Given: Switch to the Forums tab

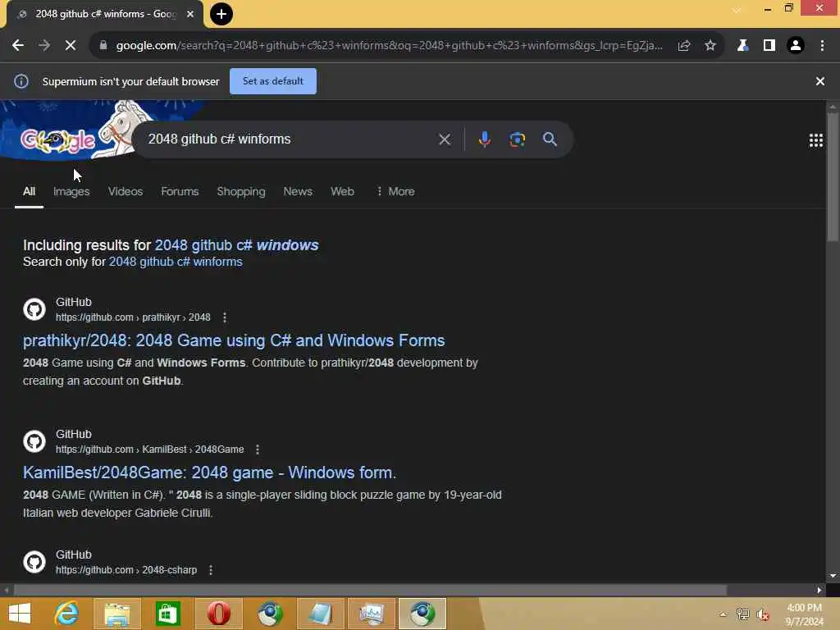Looking at the screenshot, I should pyautogui.click(x=180, y=191).
